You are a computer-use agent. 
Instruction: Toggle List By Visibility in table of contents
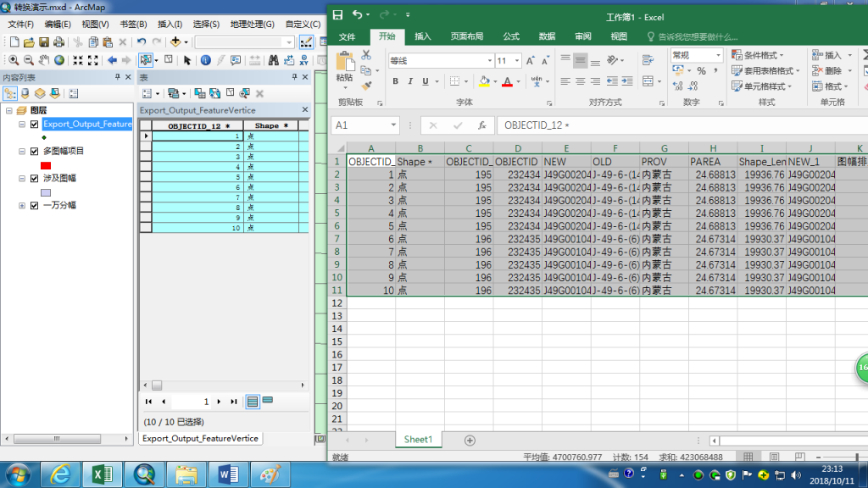40,93
